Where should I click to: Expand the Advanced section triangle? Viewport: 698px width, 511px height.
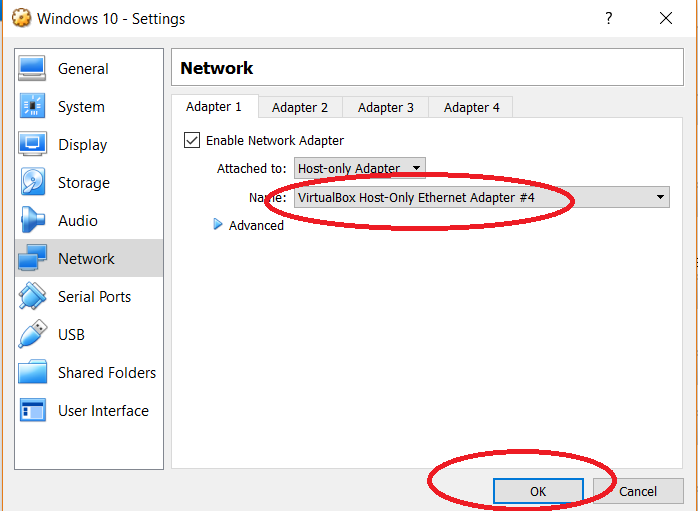click(218, 225)
